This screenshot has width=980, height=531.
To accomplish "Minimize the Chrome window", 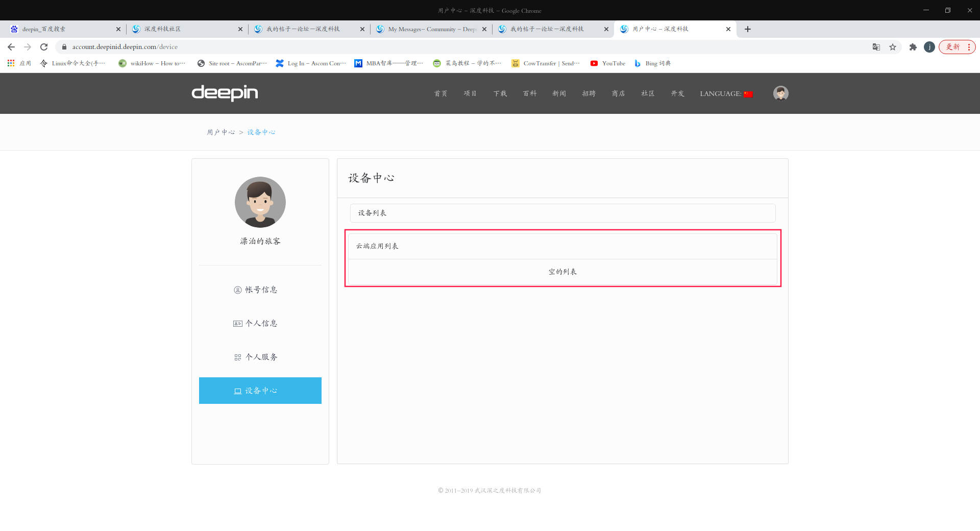I will 926,10.
